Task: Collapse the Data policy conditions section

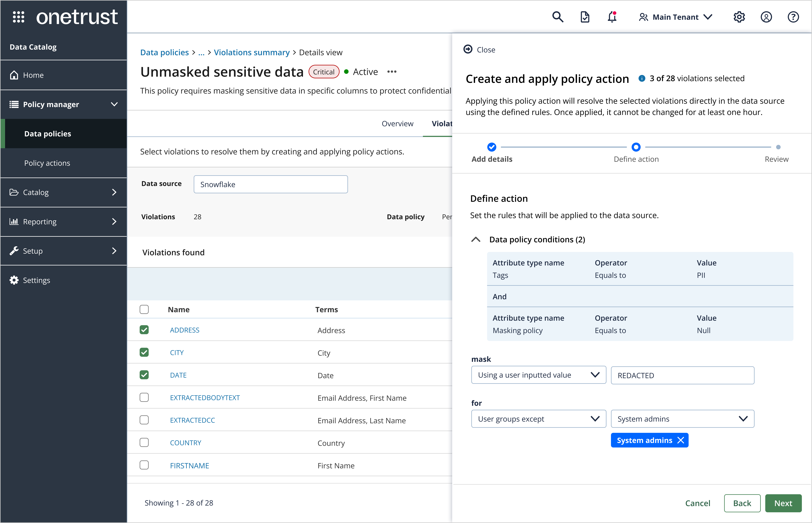Action: coord(476,239)
